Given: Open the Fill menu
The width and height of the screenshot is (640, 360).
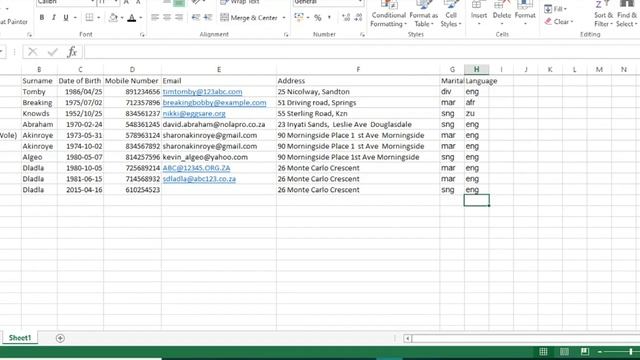Looking at the screenshot, I should coord(556,9).
